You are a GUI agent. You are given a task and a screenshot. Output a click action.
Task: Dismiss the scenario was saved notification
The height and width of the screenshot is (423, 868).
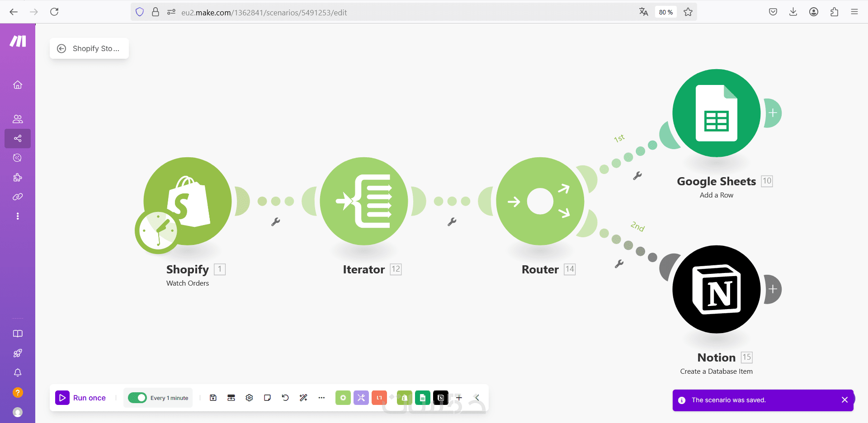(x=844, y=400)
